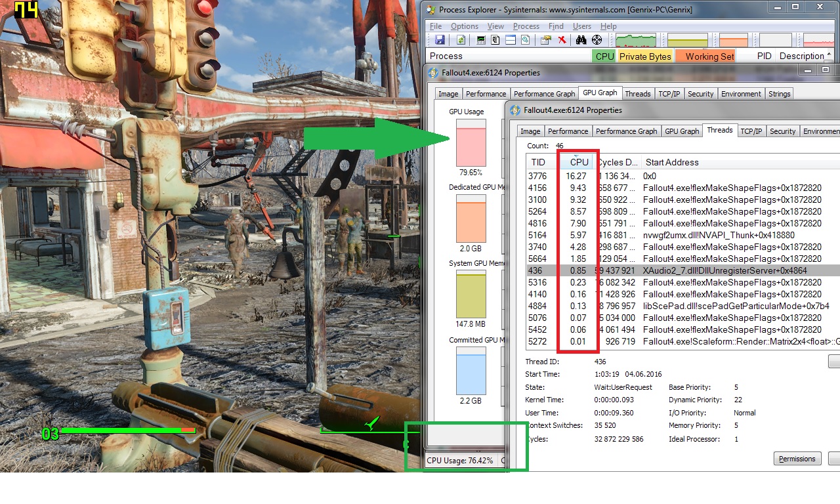Click the green CPU column header in main window
The image size is (840, 504).
coord(604,56)
